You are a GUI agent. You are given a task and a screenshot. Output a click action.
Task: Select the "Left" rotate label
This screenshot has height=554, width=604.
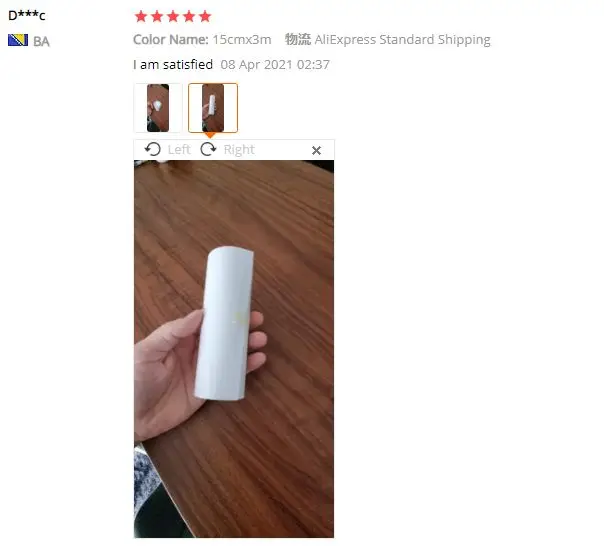point(179,149)
